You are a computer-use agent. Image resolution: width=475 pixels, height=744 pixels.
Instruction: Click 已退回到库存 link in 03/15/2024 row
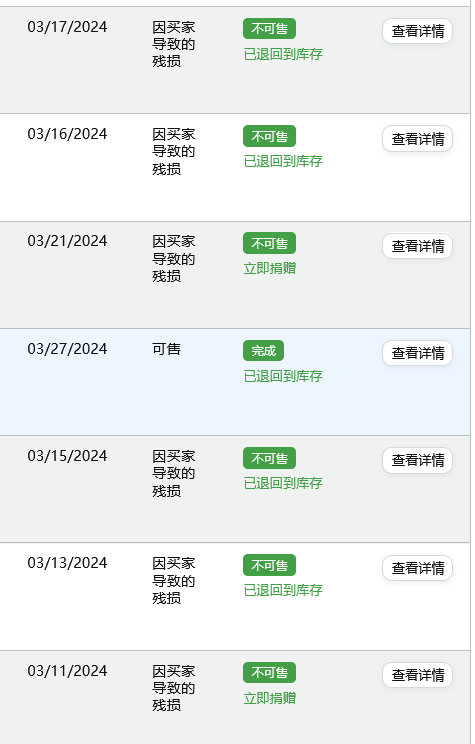[x=283, y=484]
